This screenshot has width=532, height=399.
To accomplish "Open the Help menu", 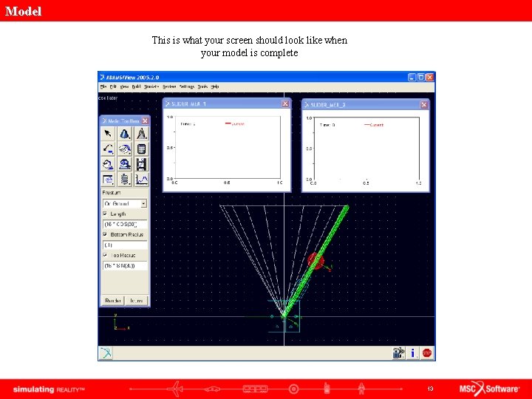I will [215, 87].
